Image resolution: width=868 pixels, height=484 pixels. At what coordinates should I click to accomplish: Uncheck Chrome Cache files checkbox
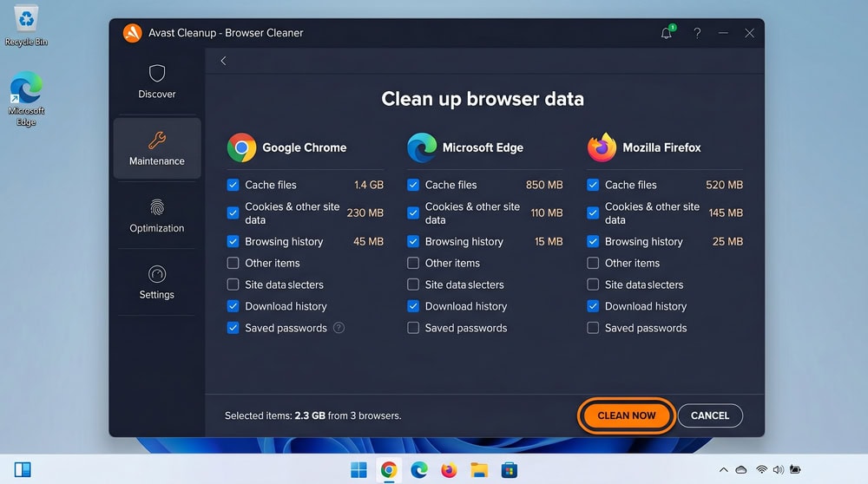pos(233,185)
